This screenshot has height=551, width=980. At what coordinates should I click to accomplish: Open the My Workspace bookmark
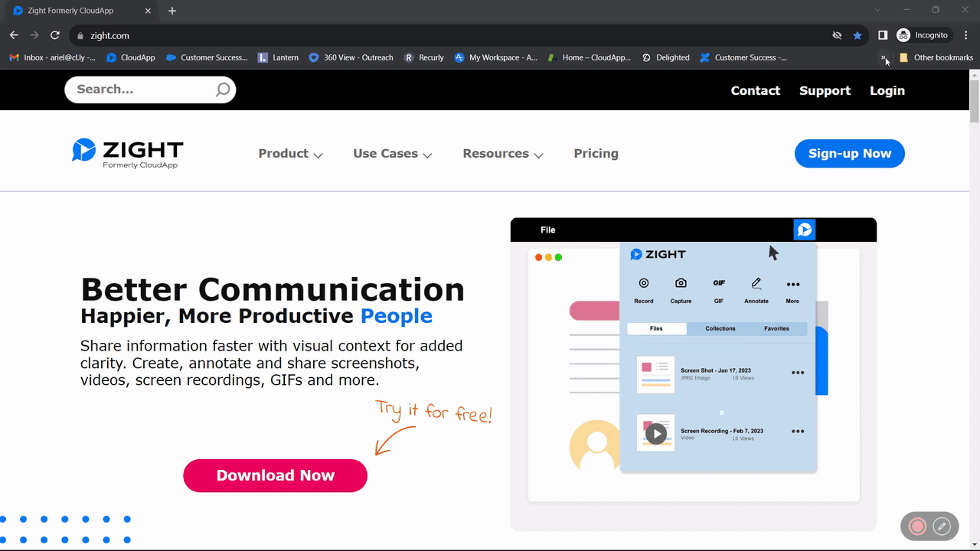496,57
